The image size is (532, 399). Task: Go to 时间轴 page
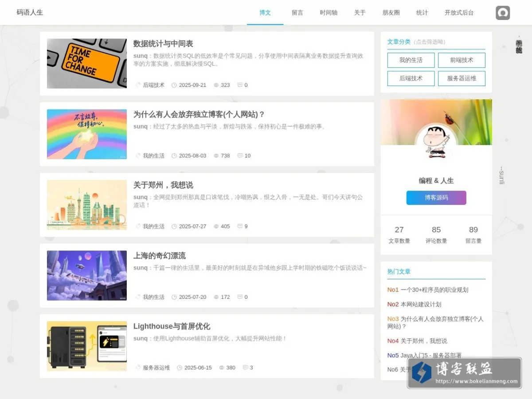click(329, 12)
